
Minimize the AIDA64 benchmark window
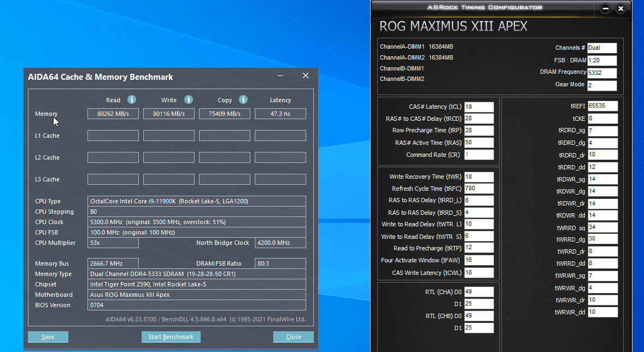[x=280, y=75]
